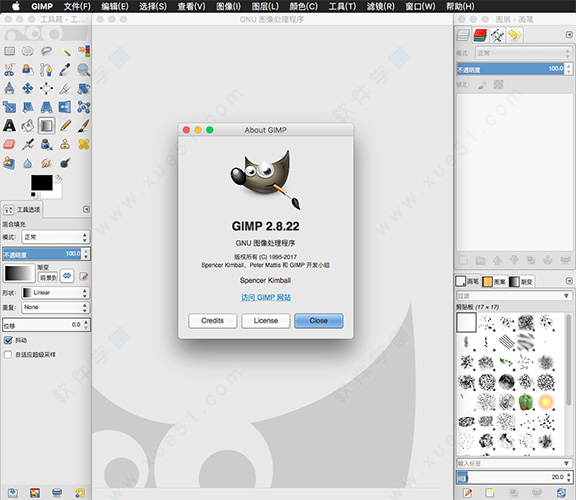Select the Measure compass tool
This screenshot has width=576, height=500.
click(10, 89)
